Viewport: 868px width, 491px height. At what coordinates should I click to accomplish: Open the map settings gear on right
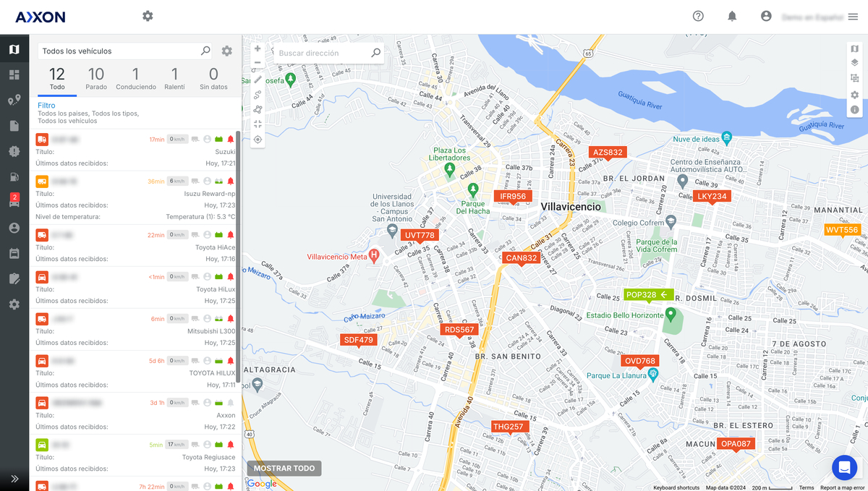coord(854,95)
